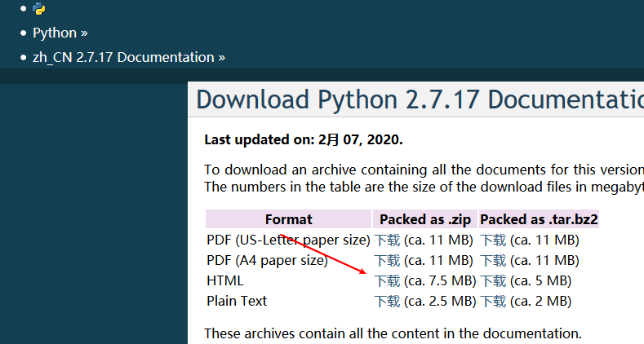Screen dimensions: 644x344
Task: Download Plain Text docs as .tar.bz2
Action: coord(493,302)
